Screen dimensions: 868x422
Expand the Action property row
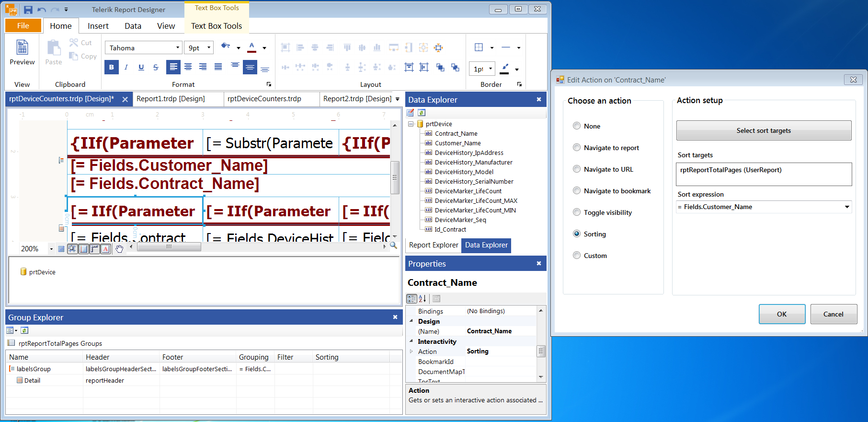click(411, 352)
